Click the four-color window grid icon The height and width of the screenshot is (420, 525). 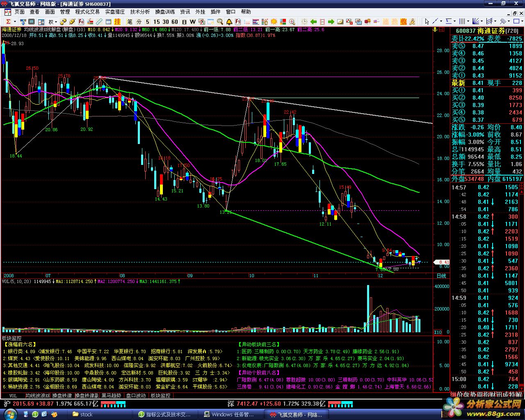click(x=283, y=22)
